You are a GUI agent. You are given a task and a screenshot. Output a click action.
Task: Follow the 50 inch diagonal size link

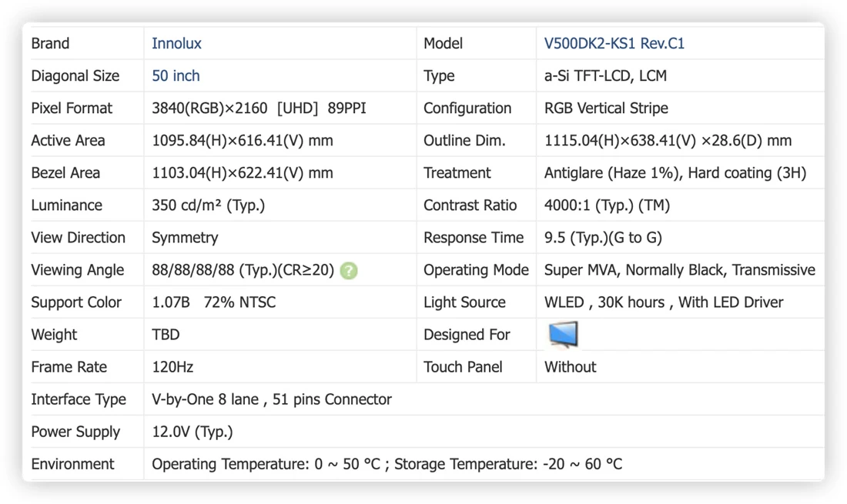click(x=176, y=75)
